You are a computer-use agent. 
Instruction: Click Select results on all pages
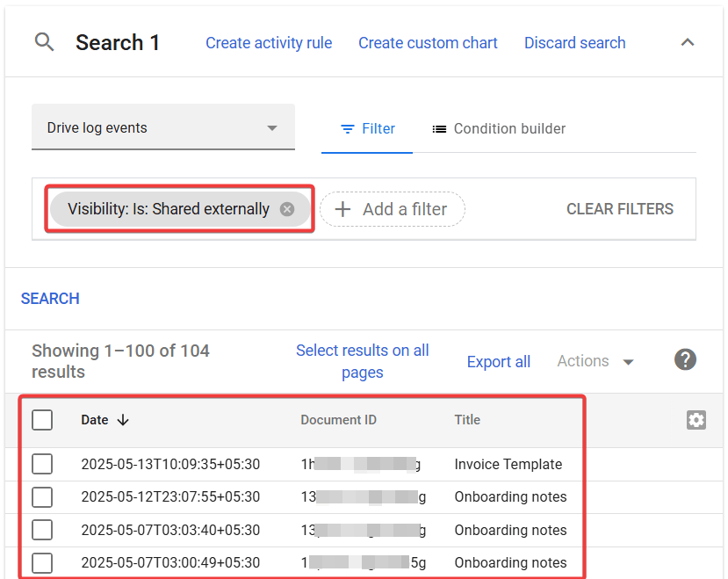(x=362, y=360)
